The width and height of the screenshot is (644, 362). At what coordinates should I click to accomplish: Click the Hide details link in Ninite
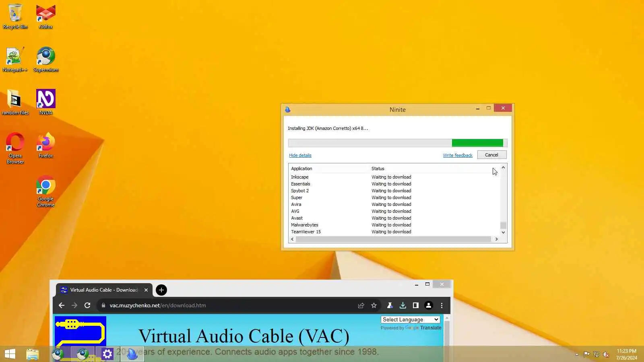(x=300, y=155)
